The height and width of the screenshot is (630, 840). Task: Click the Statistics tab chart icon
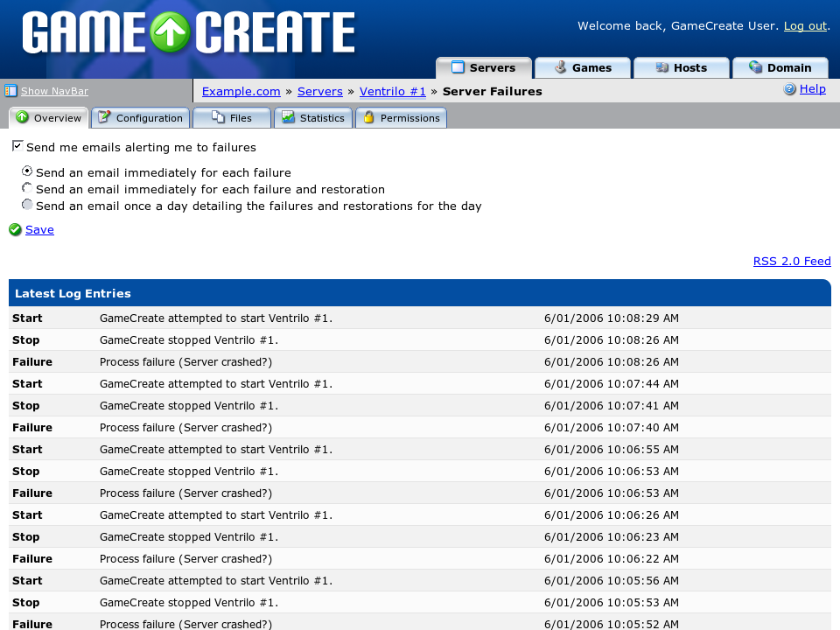(288, 116)
